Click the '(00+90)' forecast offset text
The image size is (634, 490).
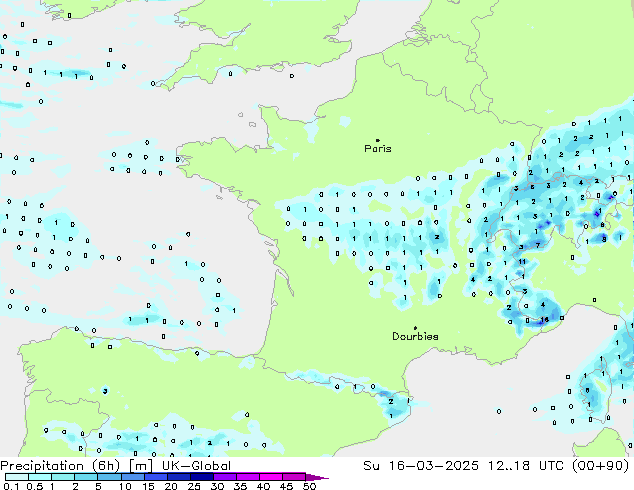599,466
